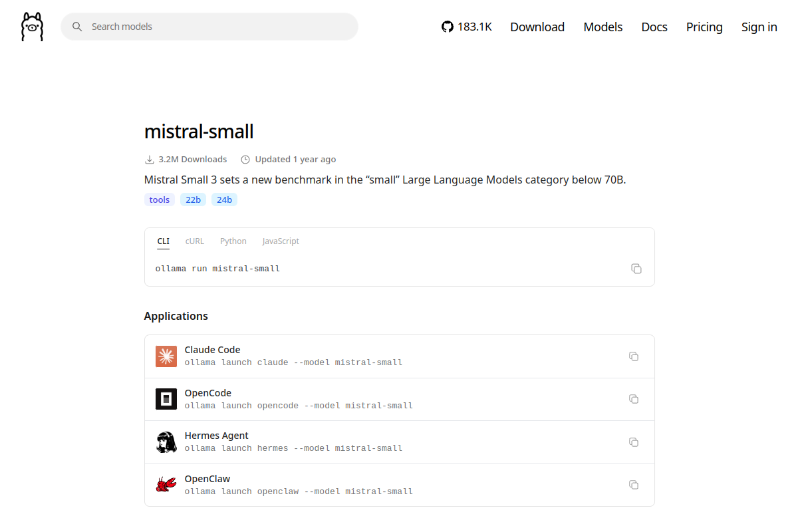798x532 pixels.
Task: Click Sign in
Action: 759,27
